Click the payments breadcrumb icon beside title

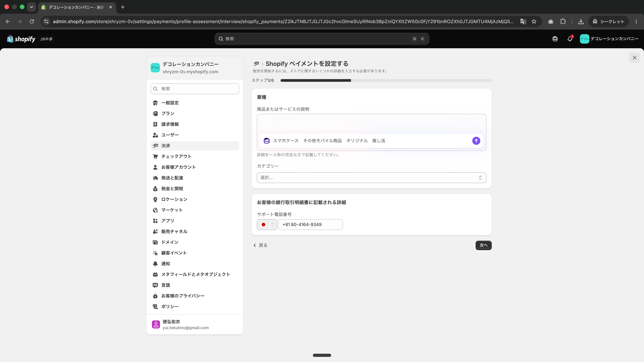coord(256,64)
